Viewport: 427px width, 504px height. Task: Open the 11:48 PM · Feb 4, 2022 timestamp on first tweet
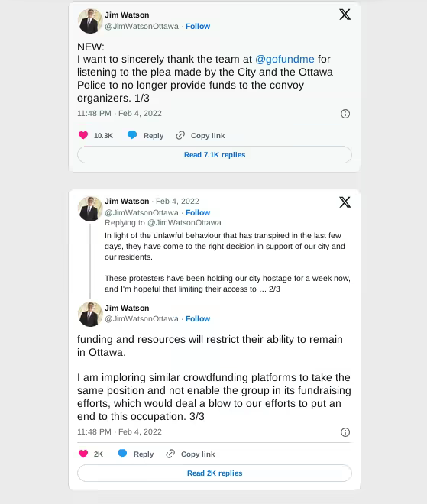pyautogui.click(x=119, y=114)
